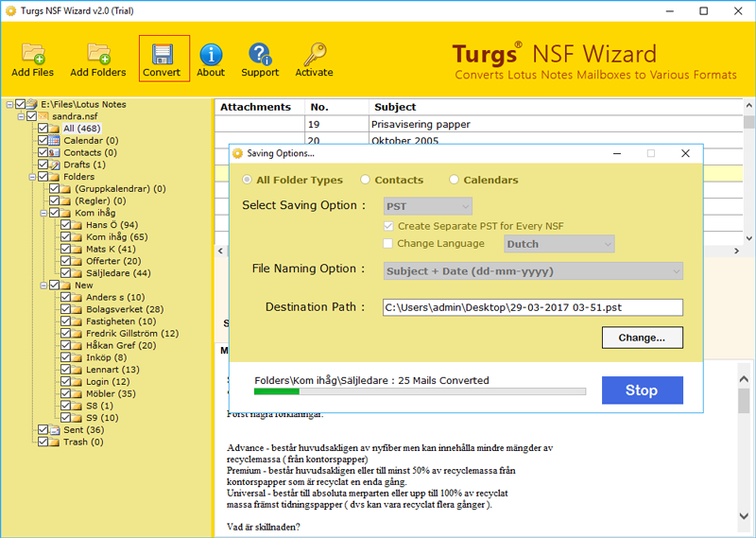Image resolution: width=756 pixels, height=538 pixels.
Task: Select the All Folder Types radio button
Action: (247, 180)
